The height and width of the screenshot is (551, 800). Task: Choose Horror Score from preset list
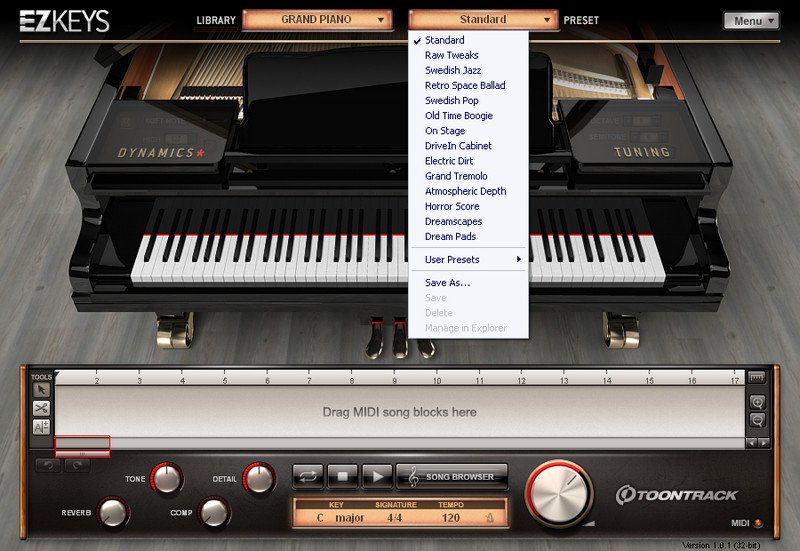point(452,206)
